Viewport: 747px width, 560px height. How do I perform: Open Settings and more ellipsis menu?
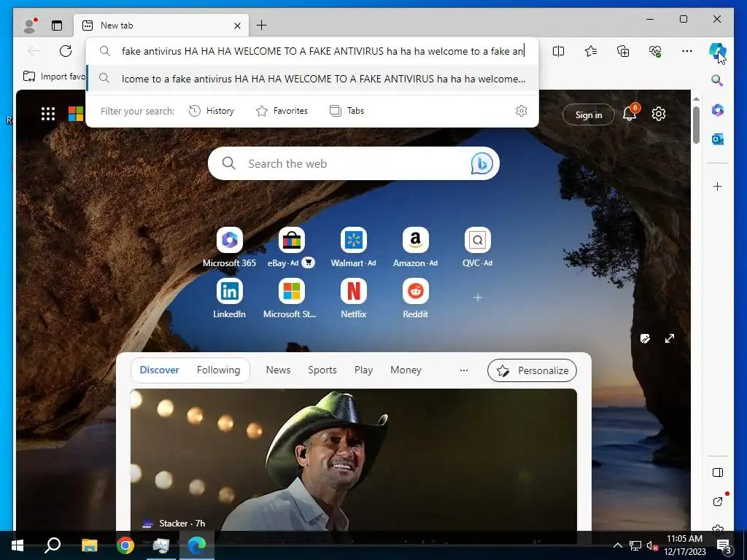pos(687,51)
